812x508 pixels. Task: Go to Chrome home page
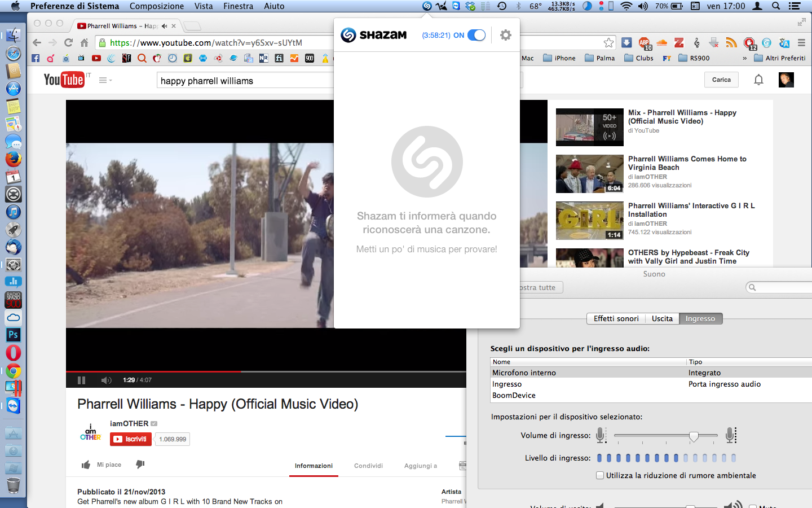coord(84,43)
